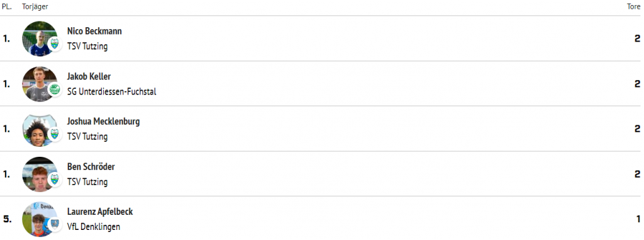Click TSV Tutzing crest on Nico Beckmann's photo
Image resolution: width=644 pixels, height=240 pixels.
tap(55, 43)
